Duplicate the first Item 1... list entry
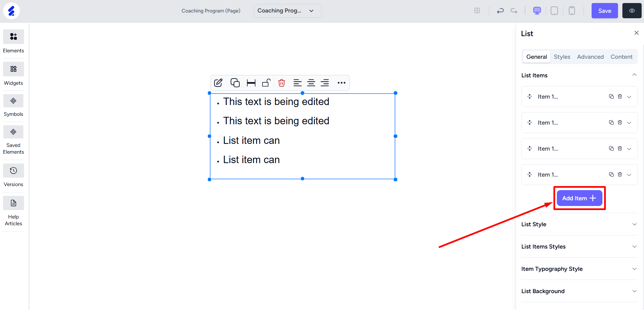644x310 pixels. coord(611,97)
